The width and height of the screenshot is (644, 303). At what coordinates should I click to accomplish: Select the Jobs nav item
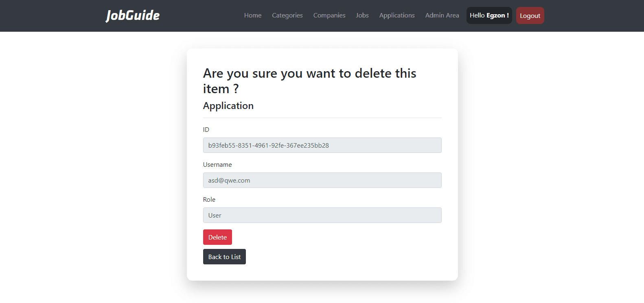362,15
